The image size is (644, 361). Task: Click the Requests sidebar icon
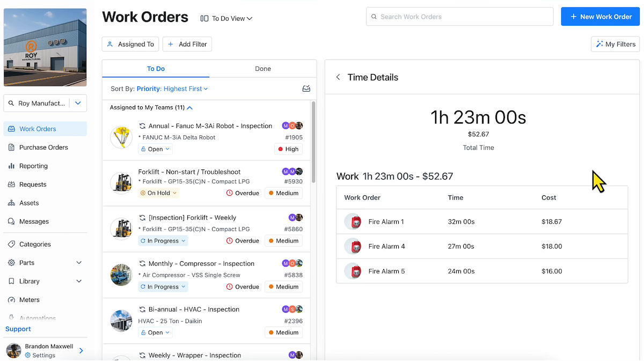[11, 185]
